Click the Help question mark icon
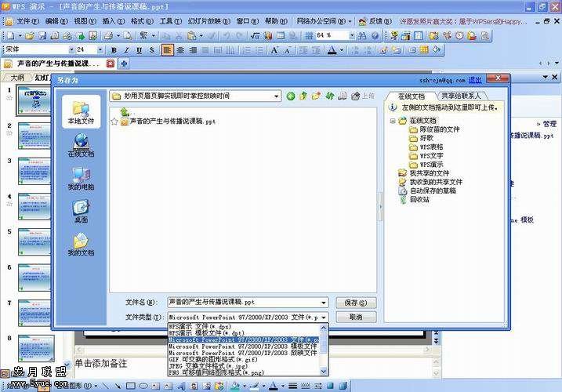The image size is (562, 392). [x=375, y=35]
